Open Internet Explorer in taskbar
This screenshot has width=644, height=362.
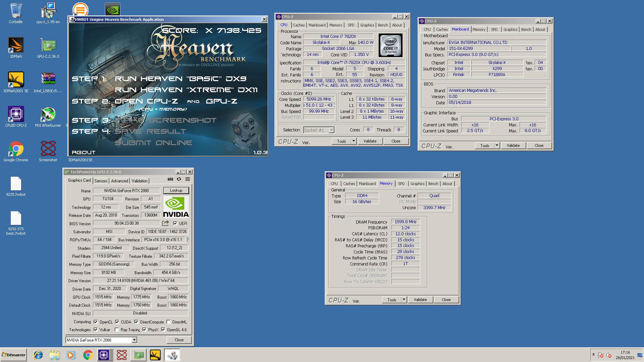tap(38, 355)
